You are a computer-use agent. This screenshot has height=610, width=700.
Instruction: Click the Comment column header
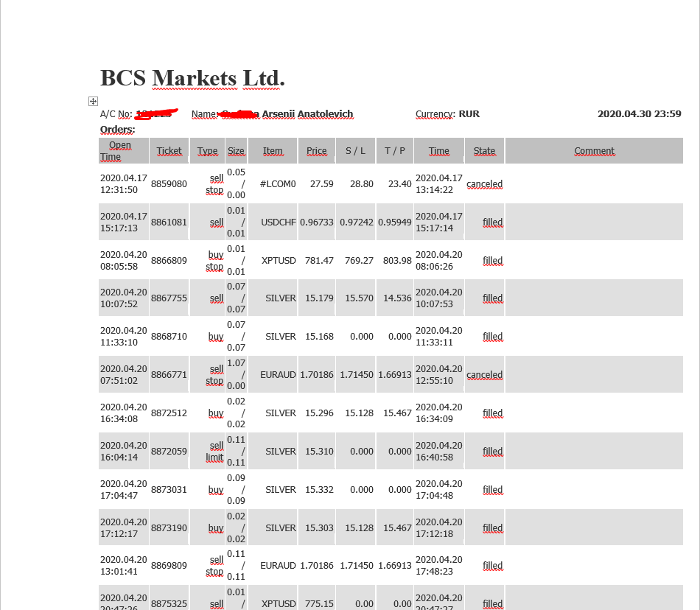point(594,151)
